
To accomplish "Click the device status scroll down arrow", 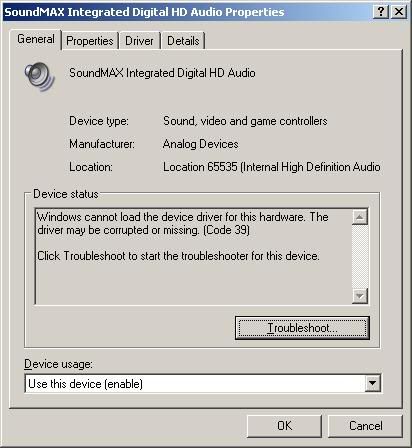I will 360,296.
